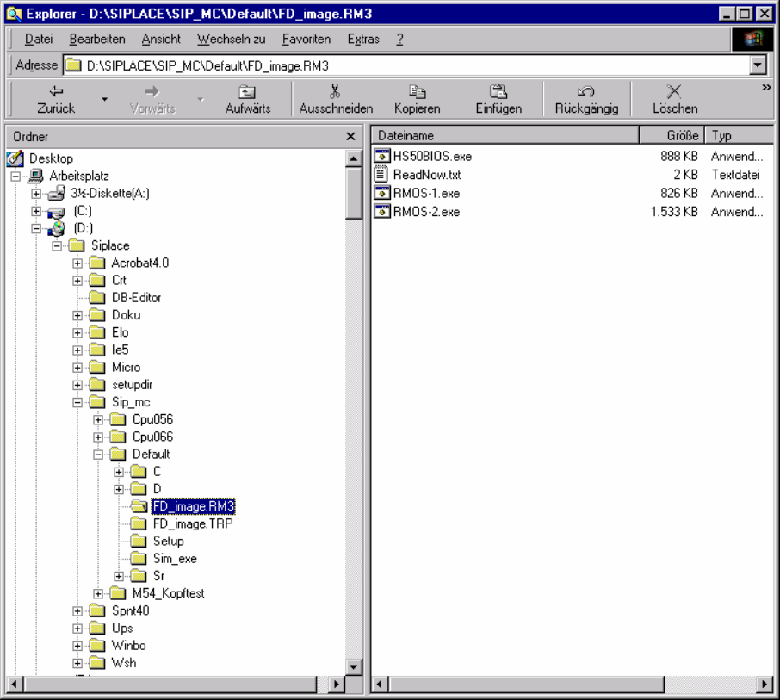This screenshot has width=780, height=700.
Task: Expand the M54_Kopftest folder node
Action: click(x=98, y=593)
